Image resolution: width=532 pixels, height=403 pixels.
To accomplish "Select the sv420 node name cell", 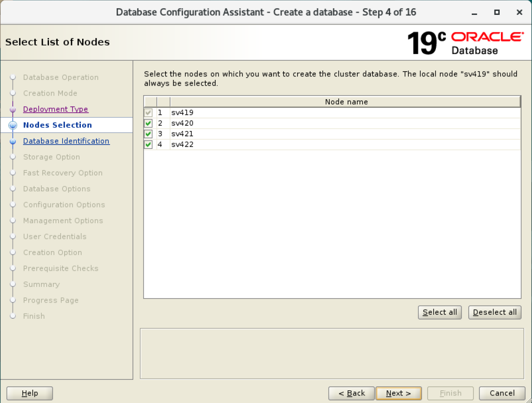I will point(345,123).
